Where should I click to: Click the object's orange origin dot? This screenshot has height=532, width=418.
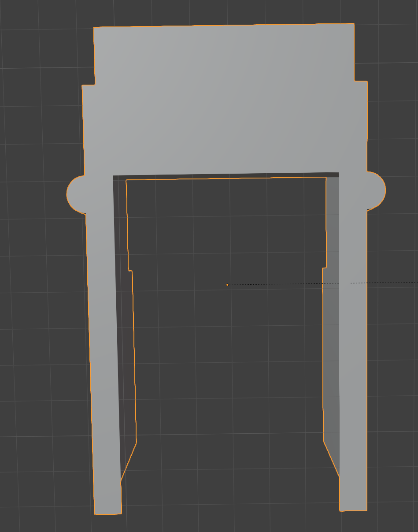click(x=227, y=285)
